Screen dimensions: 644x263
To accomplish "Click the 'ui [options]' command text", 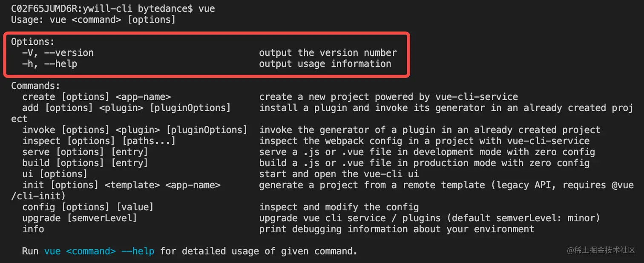I will (55, 174).
